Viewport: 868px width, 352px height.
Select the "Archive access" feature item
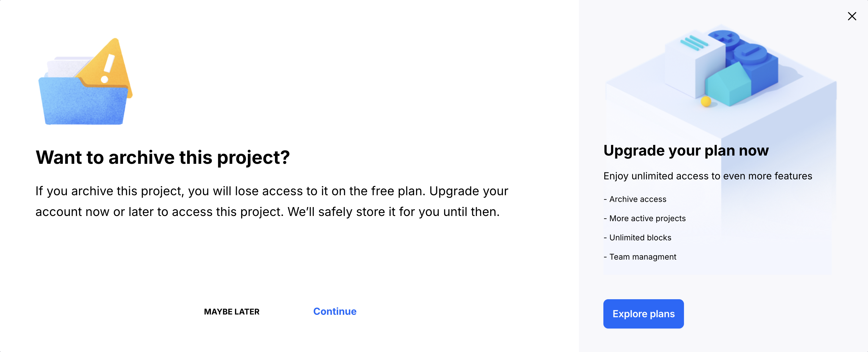637,199
